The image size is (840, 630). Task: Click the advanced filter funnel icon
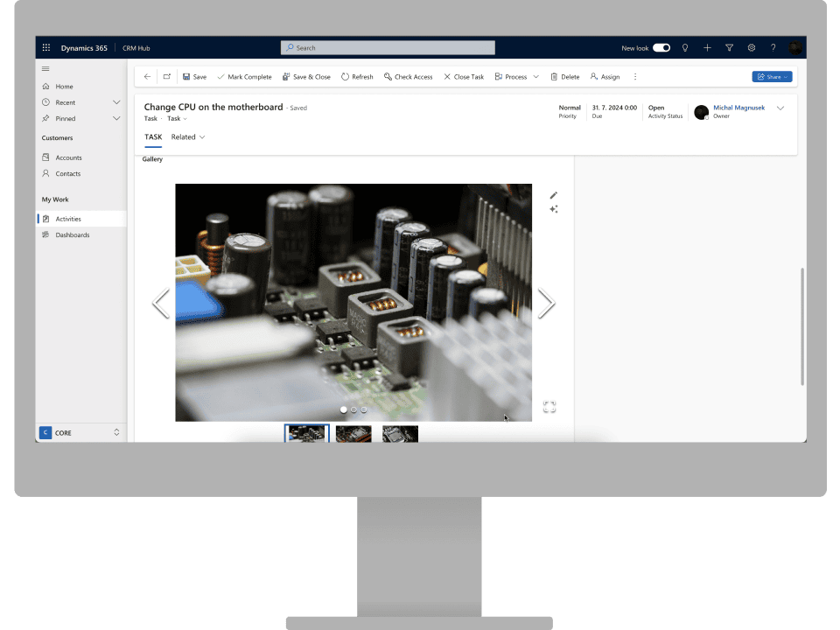(729, 48)
